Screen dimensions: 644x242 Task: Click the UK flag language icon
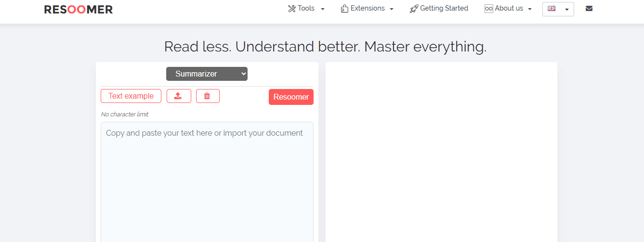(x=552, y=8)
